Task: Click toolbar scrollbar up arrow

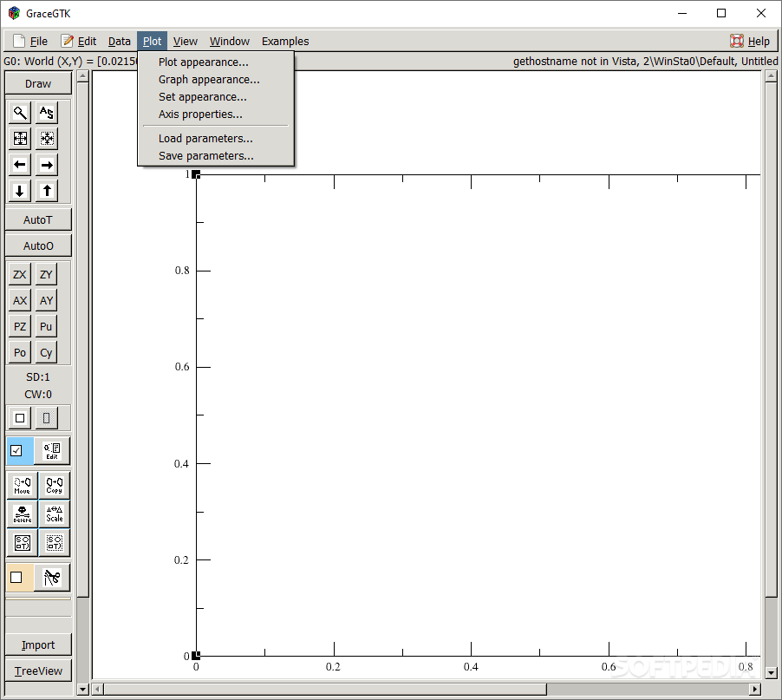Action: 83,76
